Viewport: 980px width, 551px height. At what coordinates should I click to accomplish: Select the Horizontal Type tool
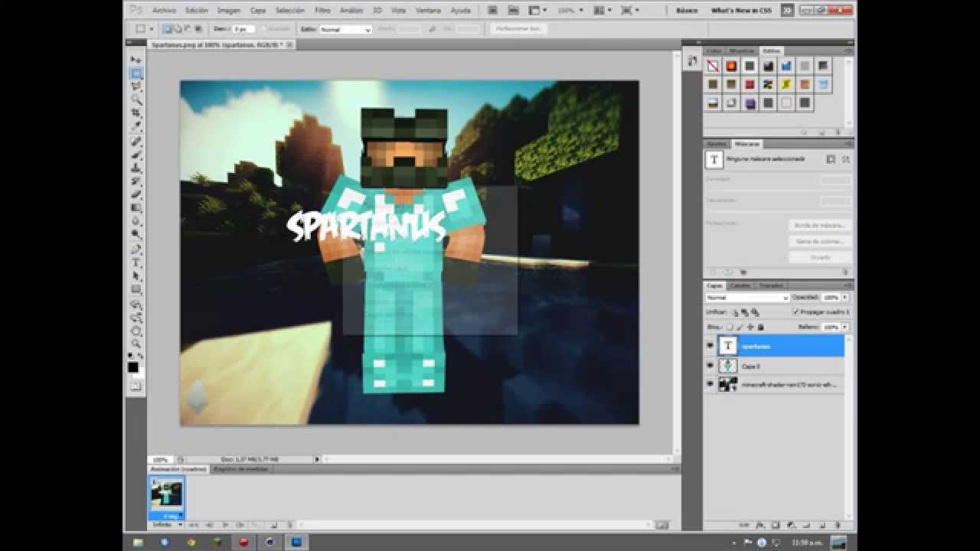click(x=136, y=262)
